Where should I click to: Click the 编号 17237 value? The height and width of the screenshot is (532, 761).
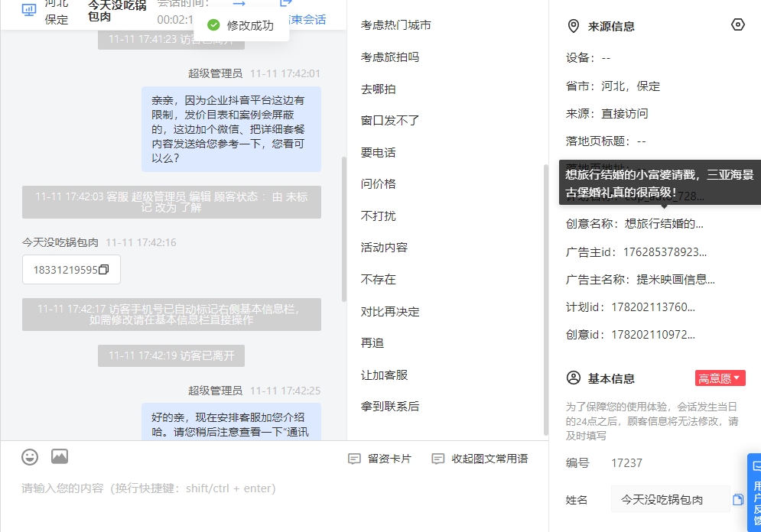click(x=626, y=463)
